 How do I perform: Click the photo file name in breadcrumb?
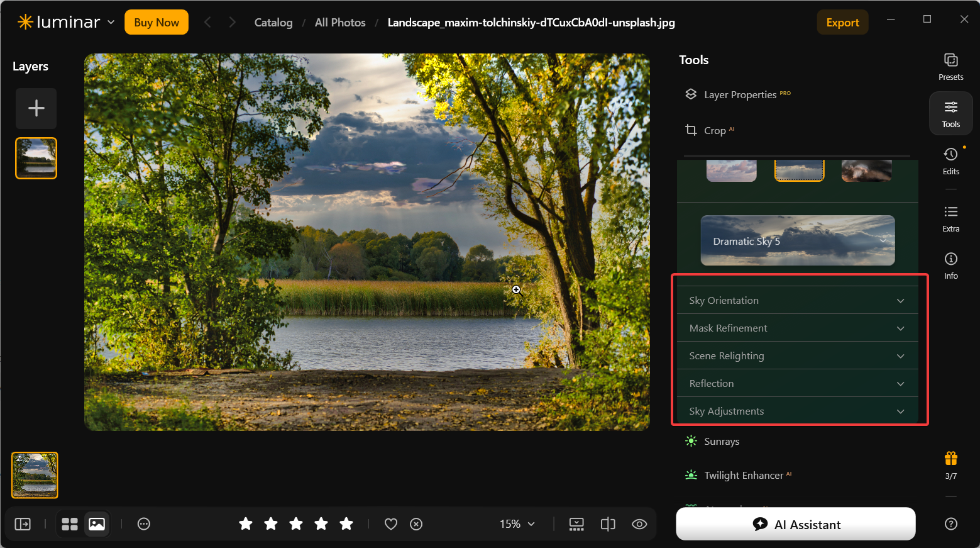point(531,23)
